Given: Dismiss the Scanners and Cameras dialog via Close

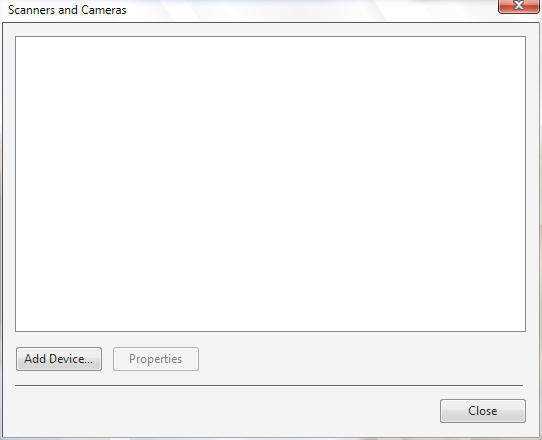Looking at the screenshot, I should pos(483,411).
